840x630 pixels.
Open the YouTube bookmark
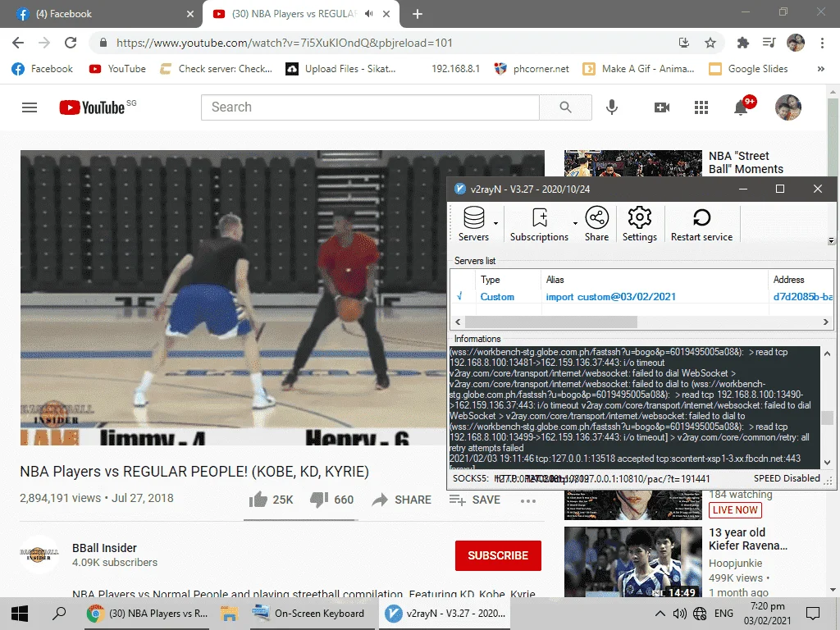117,69
